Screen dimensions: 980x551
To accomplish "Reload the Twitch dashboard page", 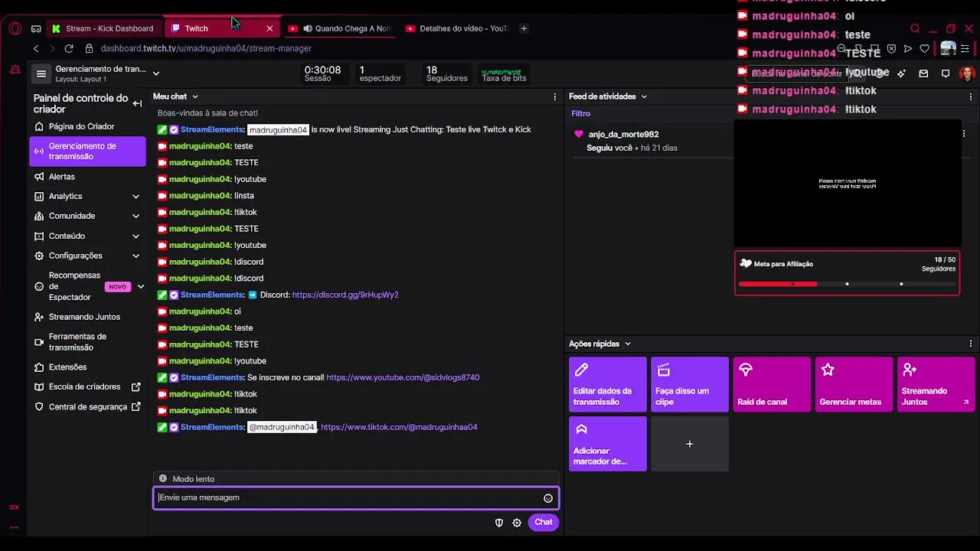I will point(69,48).
